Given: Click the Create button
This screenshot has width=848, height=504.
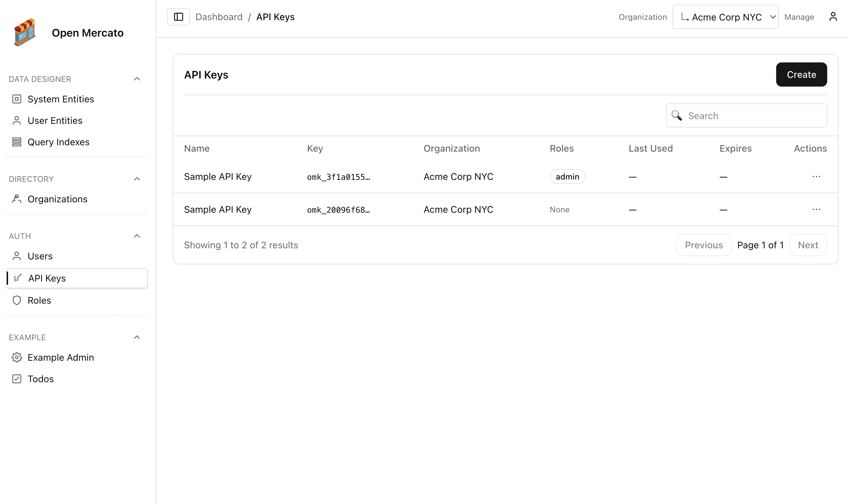Looking at the screenshot, I should pos(801,74).
